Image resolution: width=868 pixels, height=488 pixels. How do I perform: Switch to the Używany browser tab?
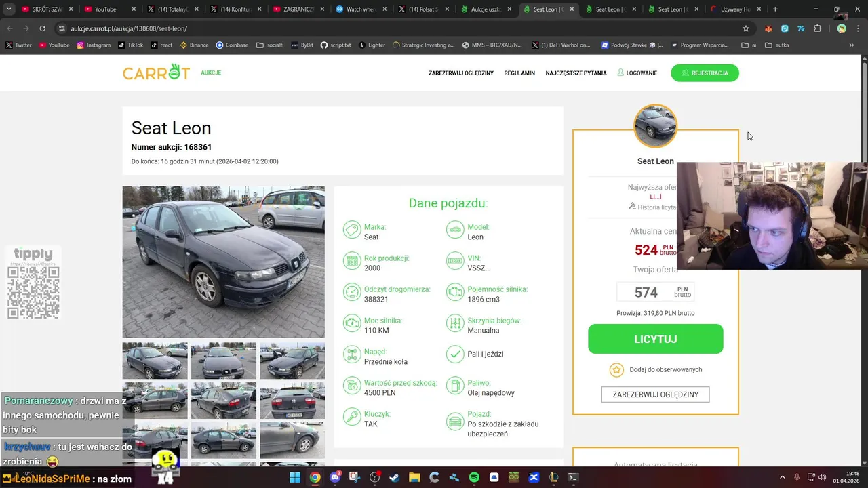pyautogui.click(x=734, y=9)
